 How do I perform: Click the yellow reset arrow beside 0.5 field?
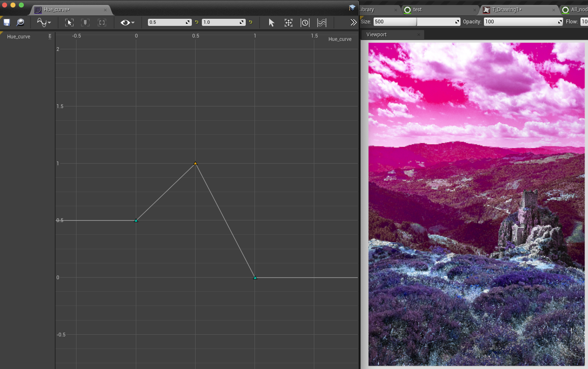196,21
